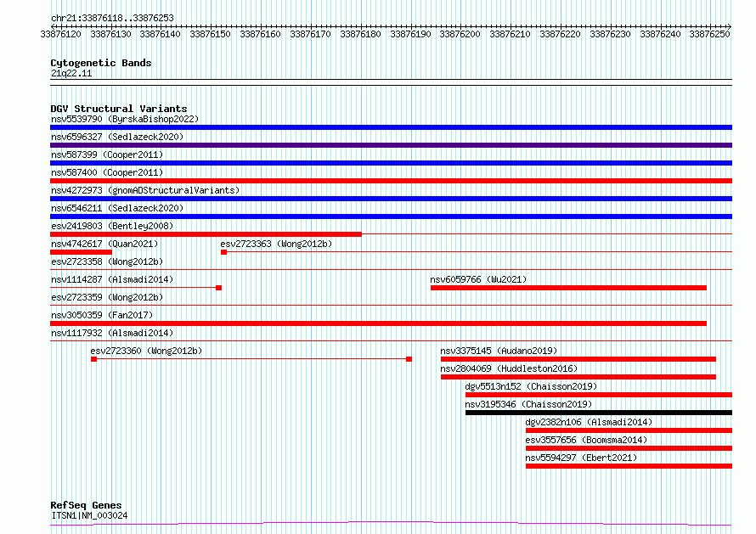Select the nsv6596327 (Sedlazeck2020) label

point(117,137)
